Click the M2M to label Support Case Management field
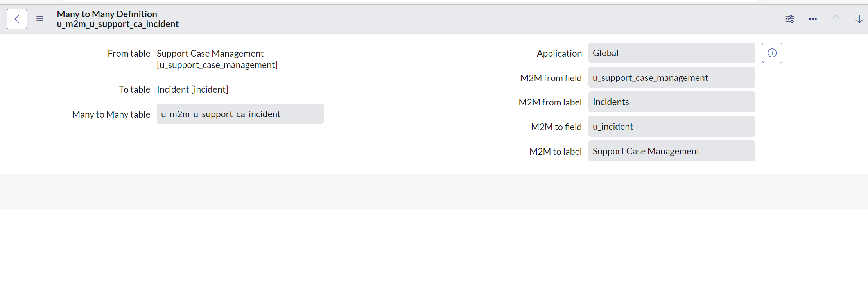Viewport: 868px width, 286px height. 671,151
